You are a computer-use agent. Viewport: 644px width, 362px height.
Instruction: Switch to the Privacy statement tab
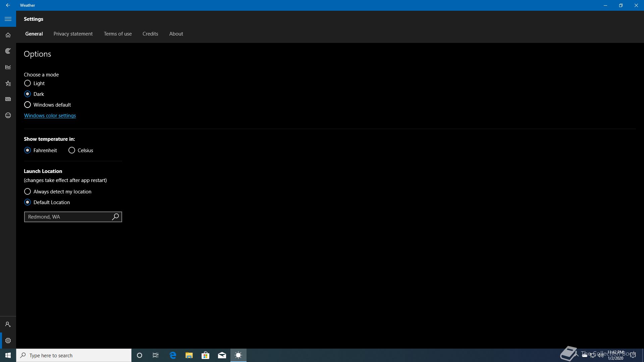[x=73, y=34]
